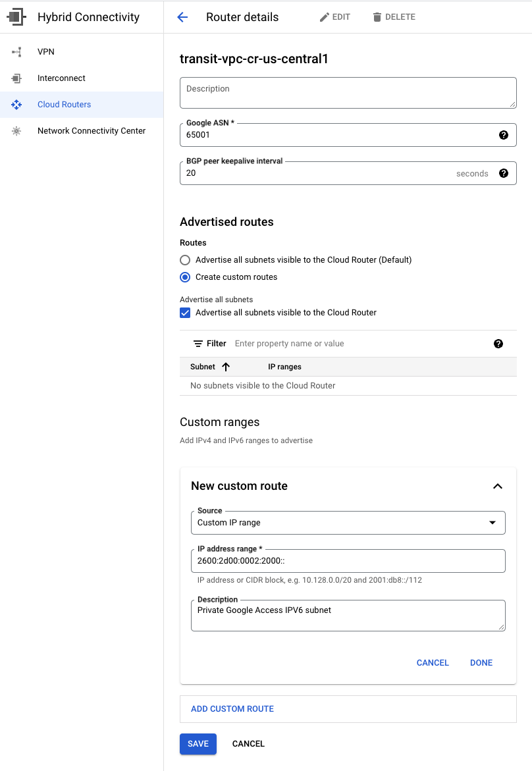Collapse the New custom route panel
Image resolution: width=532 pixels, height=771 pixels.
[x=497, y=486]
